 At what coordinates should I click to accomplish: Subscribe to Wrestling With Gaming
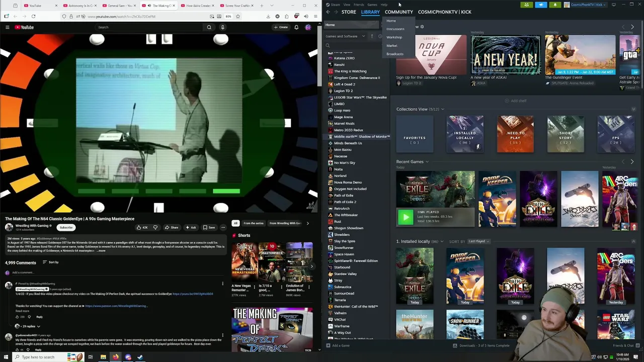pyautogui.click(x=66, y=227)
